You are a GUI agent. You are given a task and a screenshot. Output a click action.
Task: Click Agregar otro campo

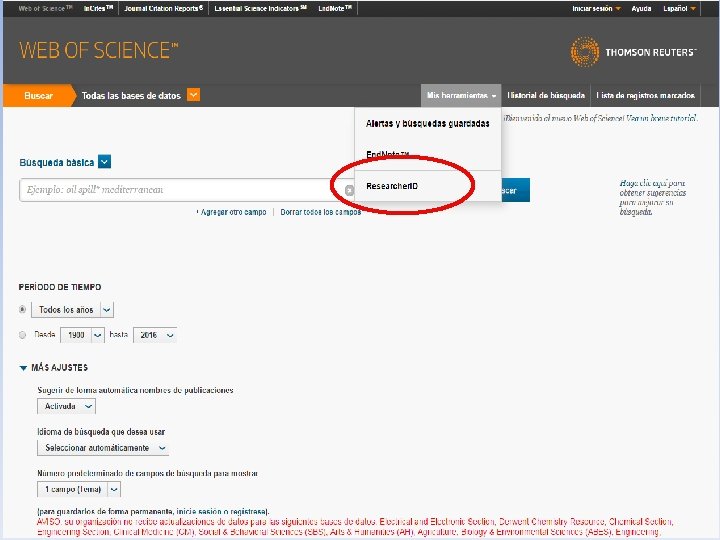pyautogui.click(x=232, y=212)
